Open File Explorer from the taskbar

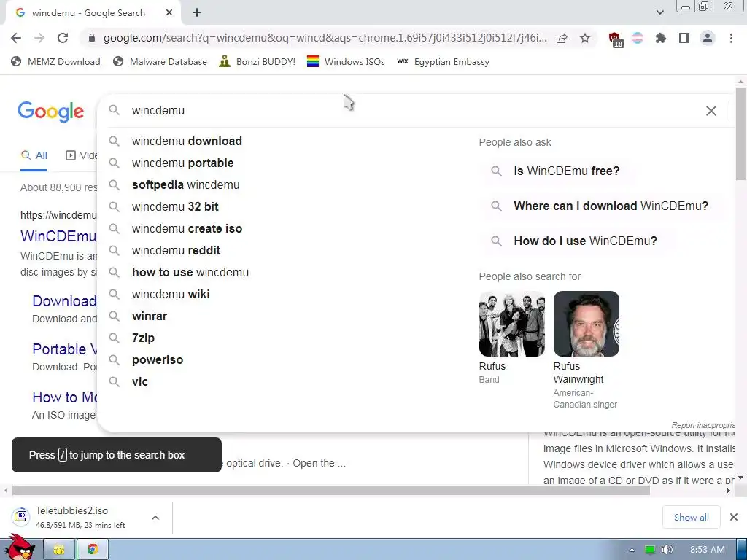[59, 550]
